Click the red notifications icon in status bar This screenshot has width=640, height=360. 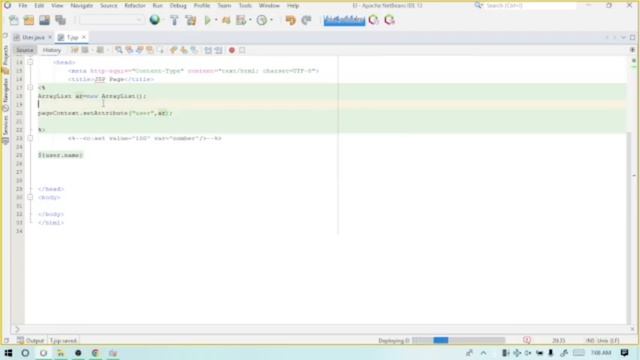pyautogui.click(x=527, y=340)
